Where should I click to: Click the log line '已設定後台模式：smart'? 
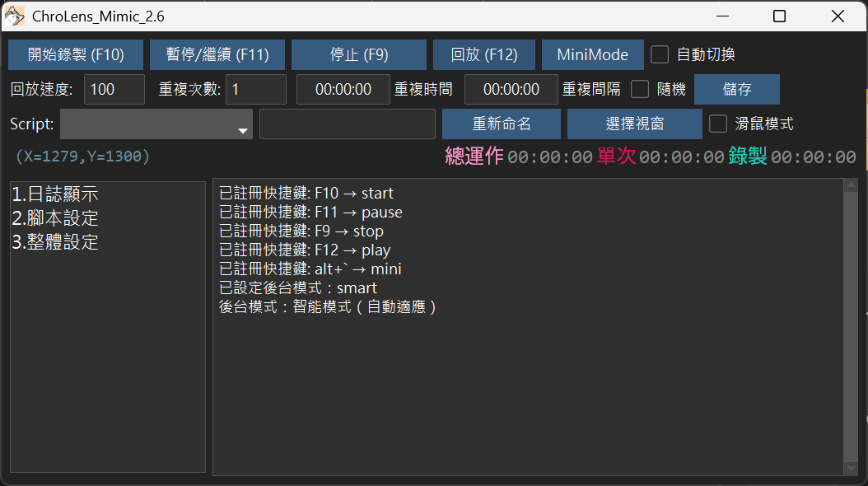(298, 287)
